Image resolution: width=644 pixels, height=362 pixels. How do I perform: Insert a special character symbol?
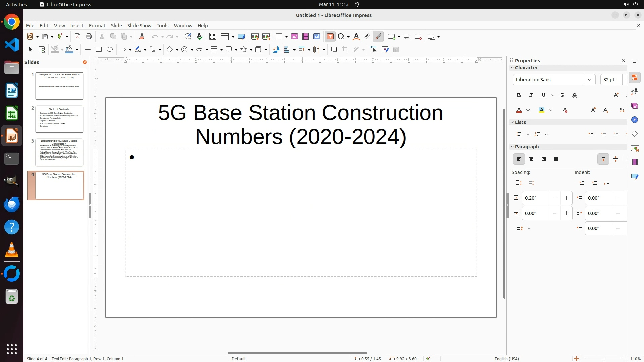[341, 37]
